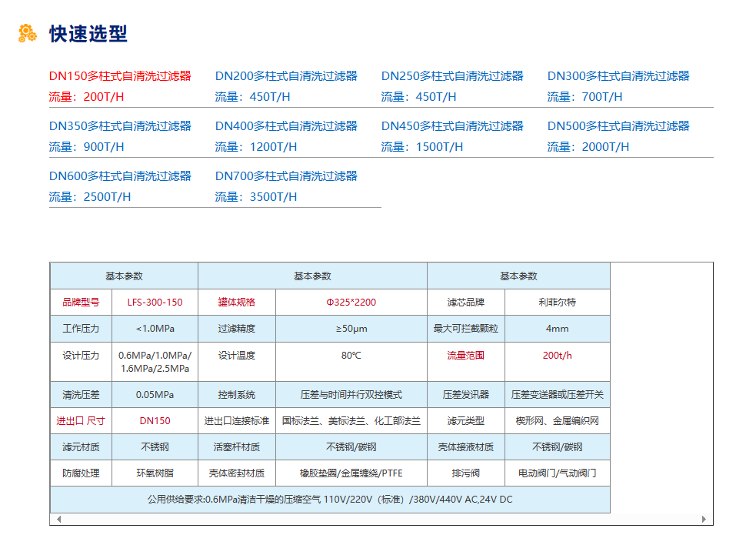
Task: Open the DN300多柱式自清洗过滤器 page
Action: click(x=618, y=75)
